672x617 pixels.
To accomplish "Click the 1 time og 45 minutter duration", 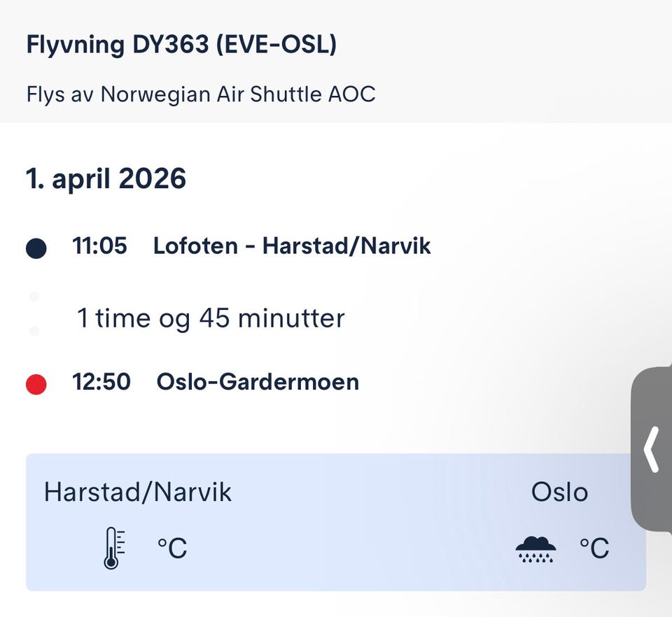I will [x=211, y=319].
